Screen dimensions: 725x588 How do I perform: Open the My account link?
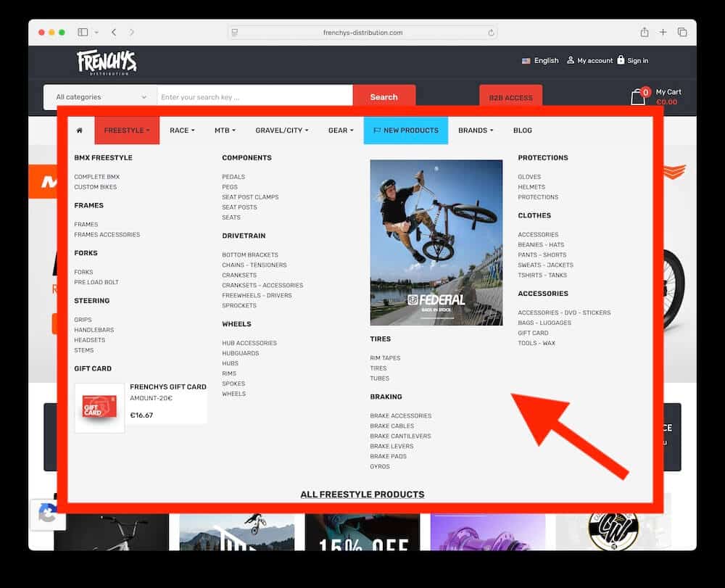(594, 61)
